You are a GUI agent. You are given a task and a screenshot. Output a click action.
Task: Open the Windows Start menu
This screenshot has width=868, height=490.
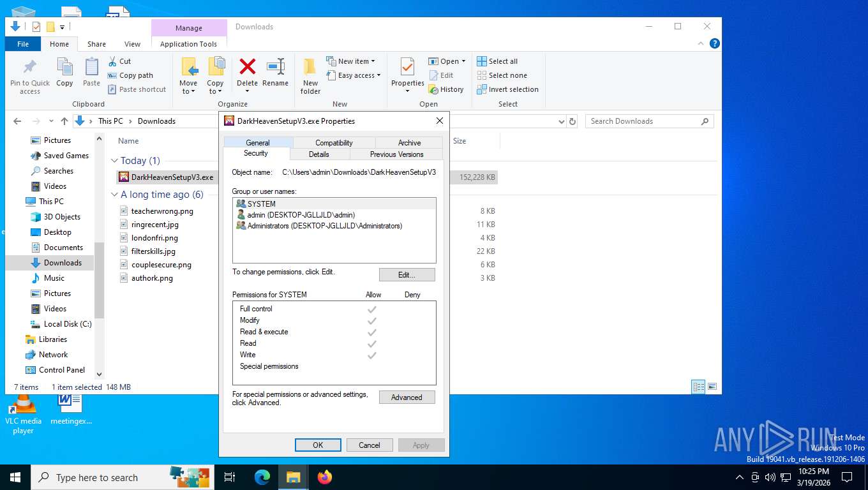[x=15, y=477]
